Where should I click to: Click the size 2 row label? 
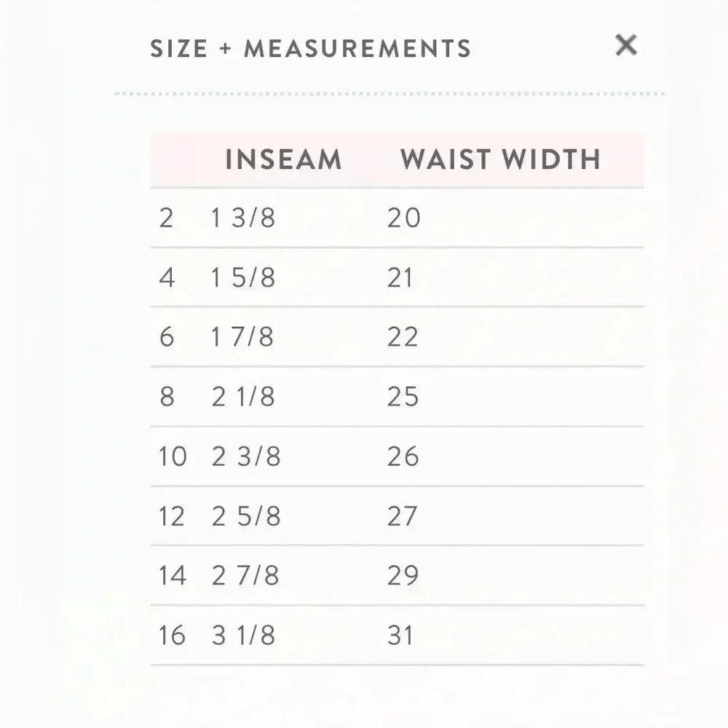pyautogui.click(x=166, y=218)
